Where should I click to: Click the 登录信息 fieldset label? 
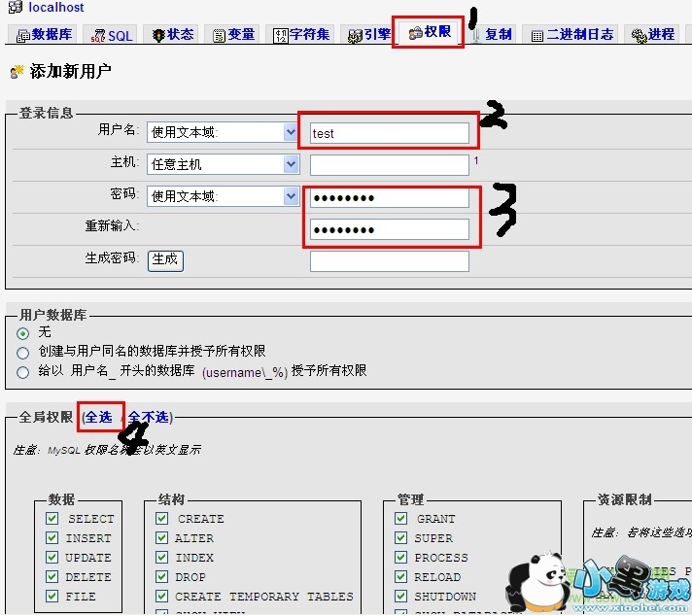coord(46,113)
